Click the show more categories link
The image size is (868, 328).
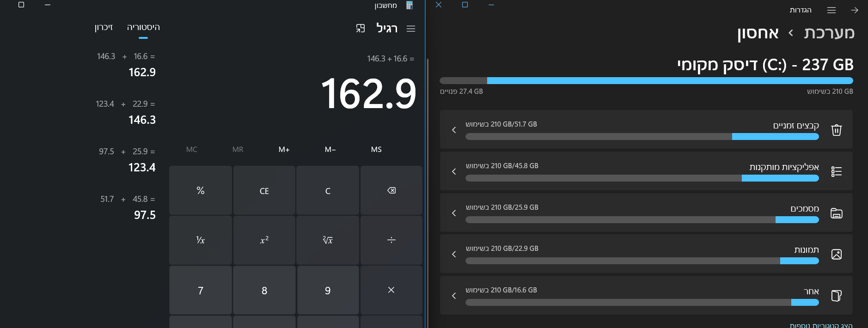[821, 325]
